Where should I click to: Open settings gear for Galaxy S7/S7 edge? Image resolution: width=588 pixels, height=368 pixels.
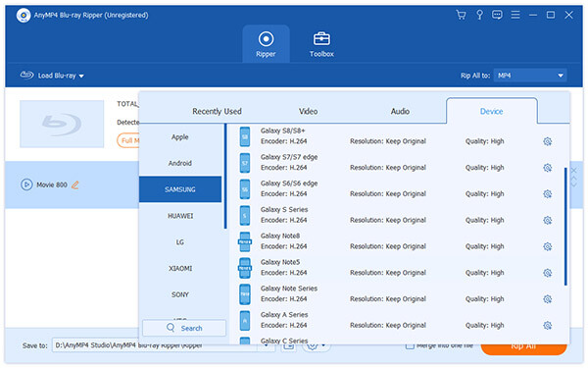[x=548, y=168]
